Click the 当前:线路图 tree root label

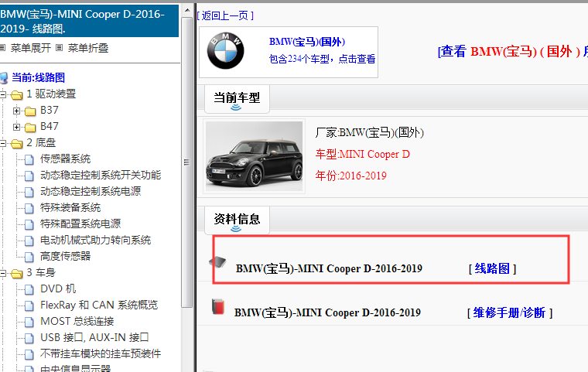point(38,77)
